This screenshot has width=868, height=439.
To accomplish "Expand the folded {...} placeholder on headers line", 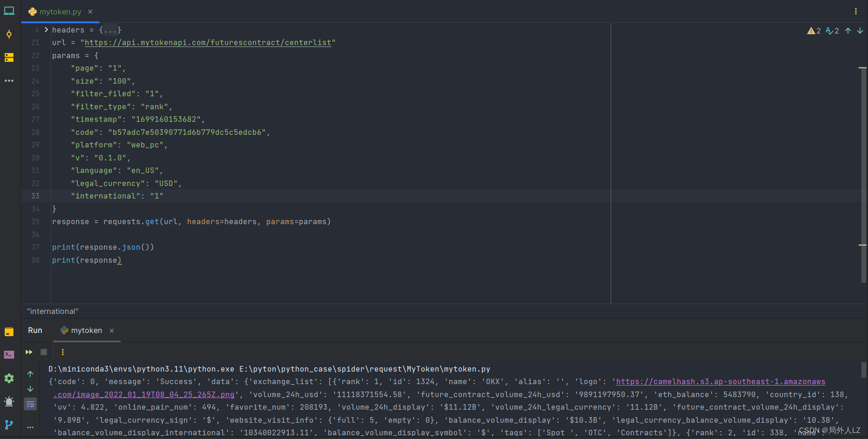I will [x=110, y=30].
